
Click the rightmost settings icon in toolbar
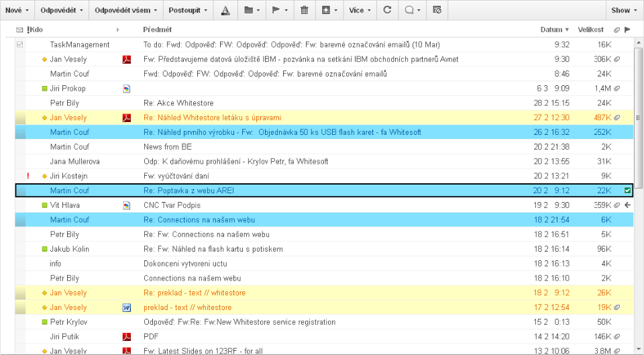437,10
